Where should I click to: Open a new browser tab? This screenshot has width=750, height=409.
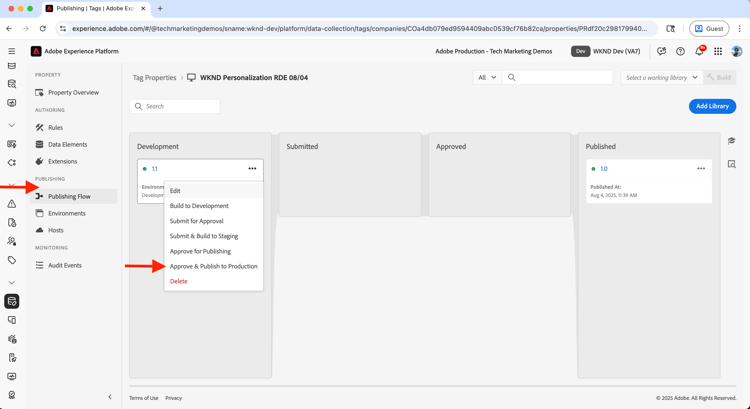pyautogui.click(x=160, y=9)
